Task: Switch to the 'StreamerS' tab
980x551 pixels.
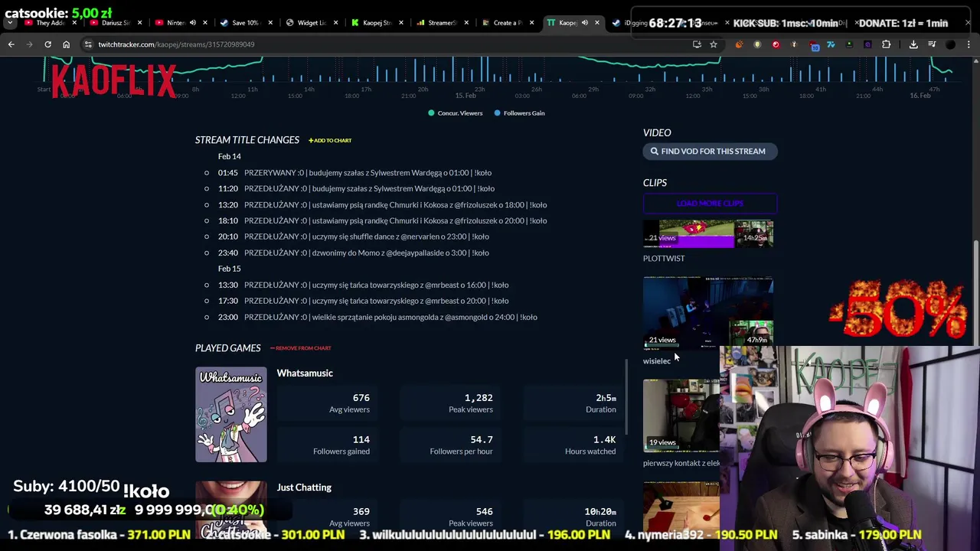Action: (x=442, y=23)
